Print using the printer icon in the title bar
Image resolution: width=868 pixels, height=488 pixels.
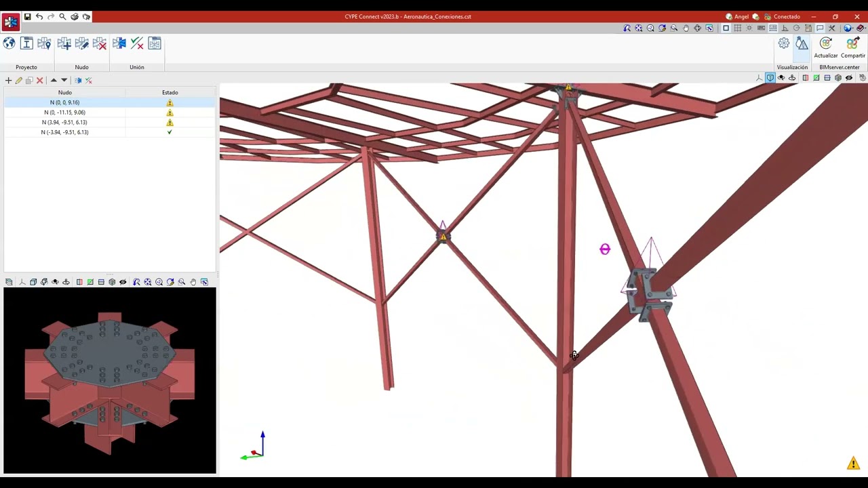(75, 16)
